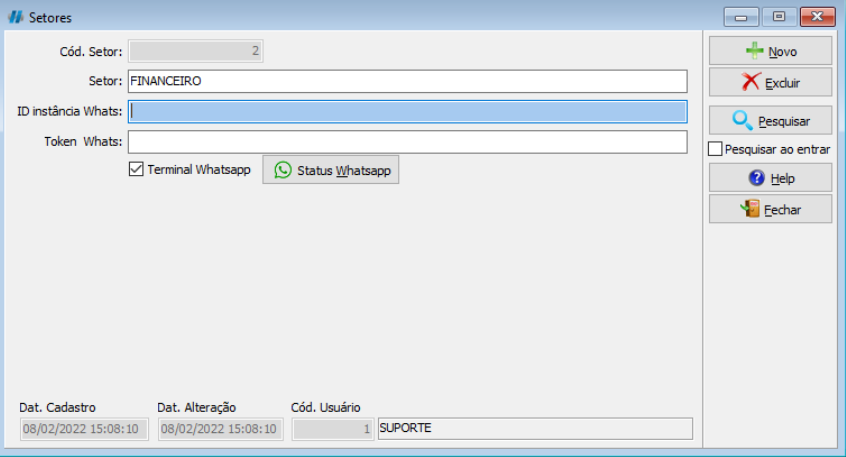Click the SUPORTE user name field
Image resolution: width=846 pixels, height=457 pixels.
pyautogui.click(x=534, y=429)
